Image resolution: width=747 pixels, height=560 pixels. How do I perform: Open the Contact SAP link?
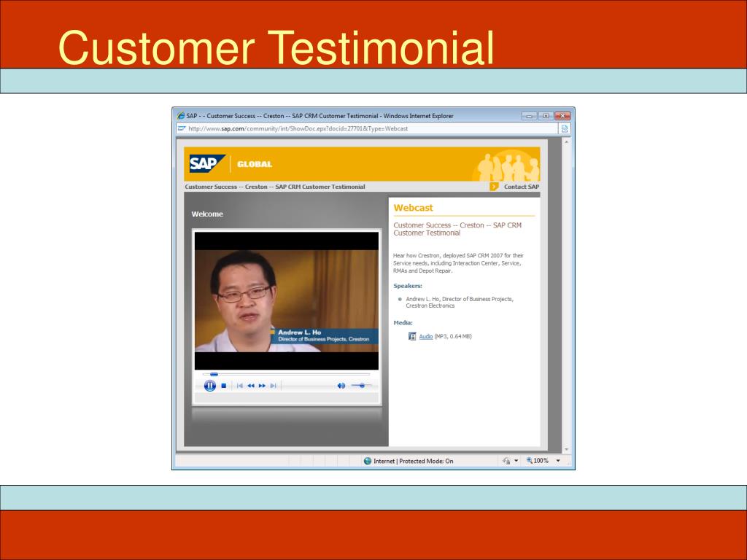[522, 187]
